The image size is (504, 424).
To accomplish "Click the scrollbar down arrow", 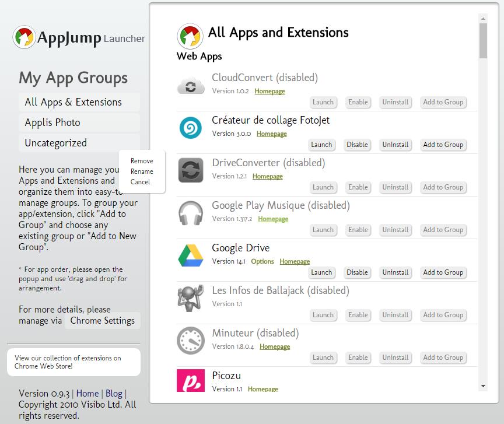I will [x=483, y=386].
